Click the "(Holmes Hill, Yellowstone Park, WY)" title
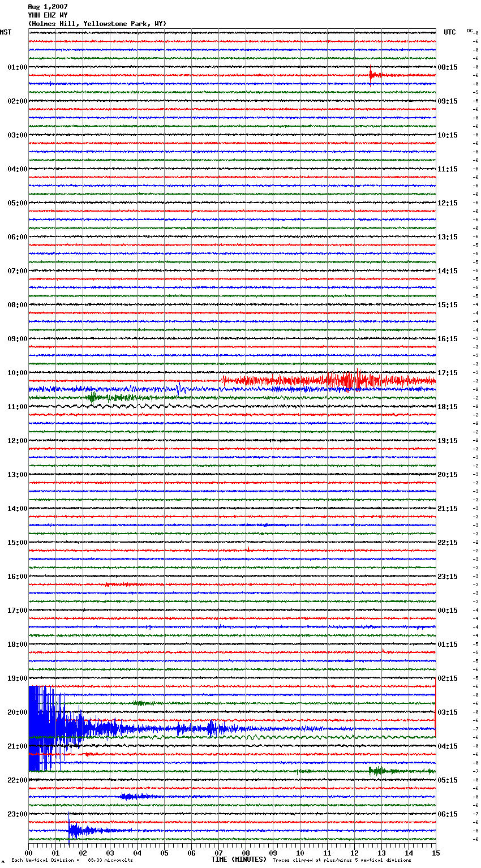Viewport: 481px width, 868px height. tap(97, 24)
